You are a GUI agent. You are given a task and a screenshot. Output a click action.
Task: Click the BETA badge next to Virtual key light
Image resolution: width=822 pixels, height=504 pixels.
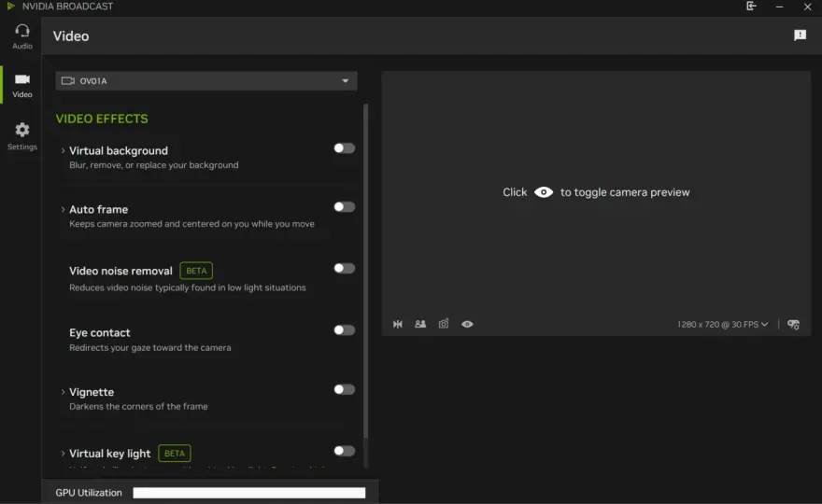175,454
